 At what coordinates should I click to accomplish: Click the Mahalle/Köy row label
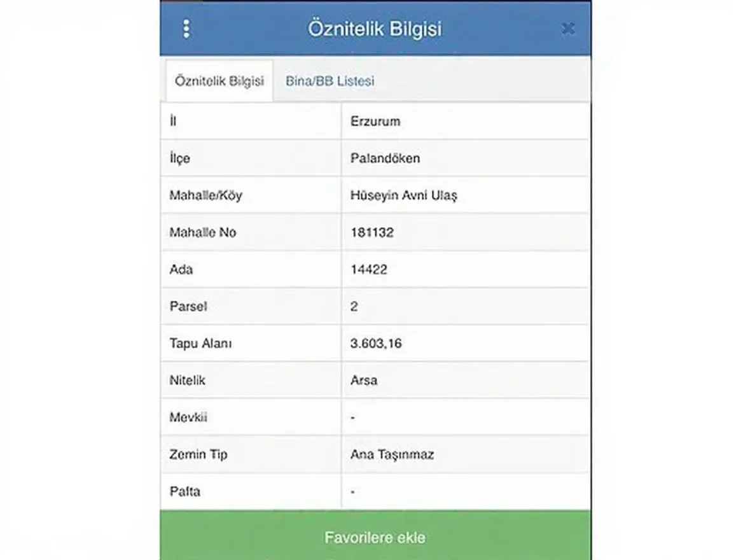pos(205,195)
